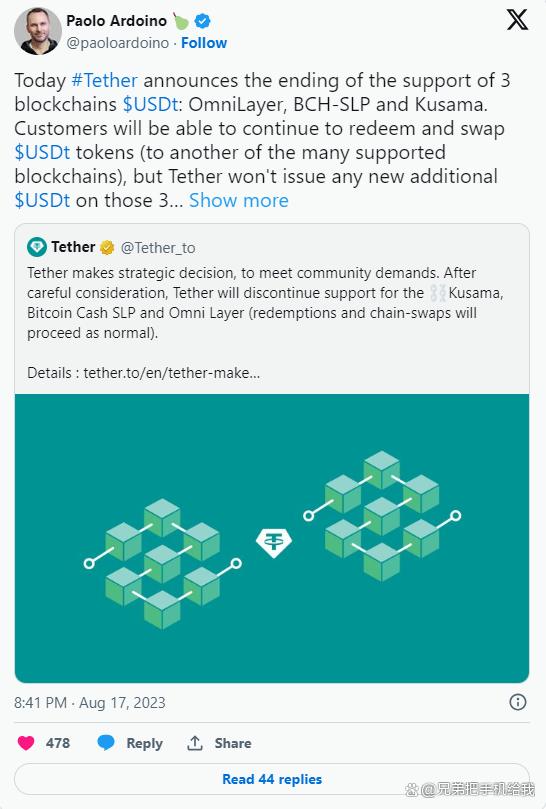Viewport: 546px width, 809px height.
Task: Click the reply speech bubble icon
Action: click(106, 743)
